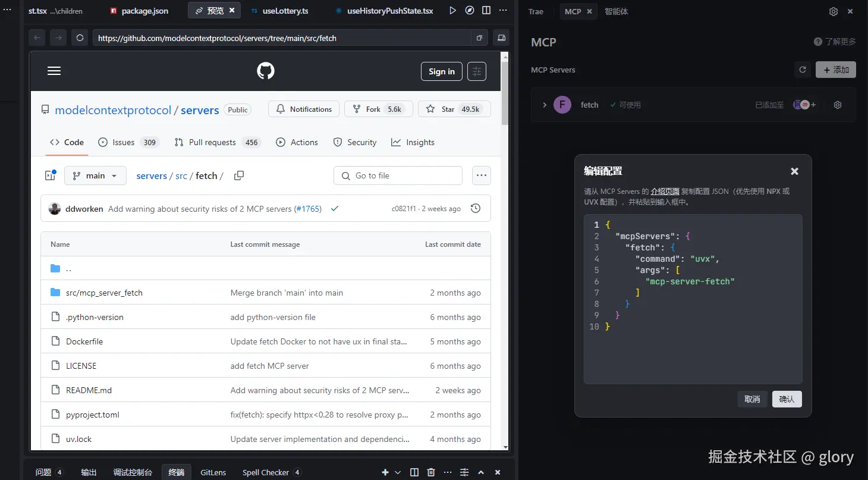Close the 预览 tab

coord(232,11)
